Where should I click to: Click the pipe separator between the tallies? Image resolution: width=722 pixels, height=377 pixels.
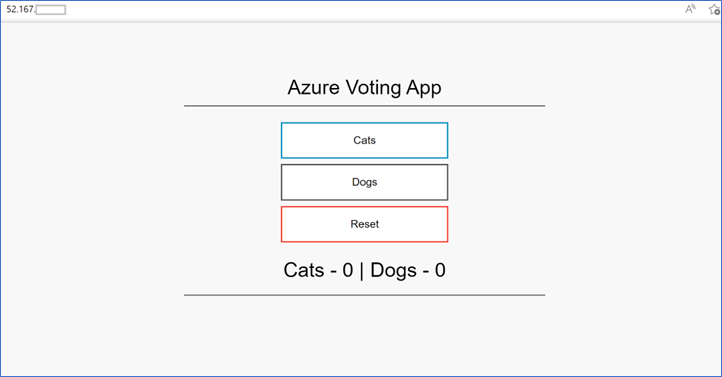click(361, 270)
